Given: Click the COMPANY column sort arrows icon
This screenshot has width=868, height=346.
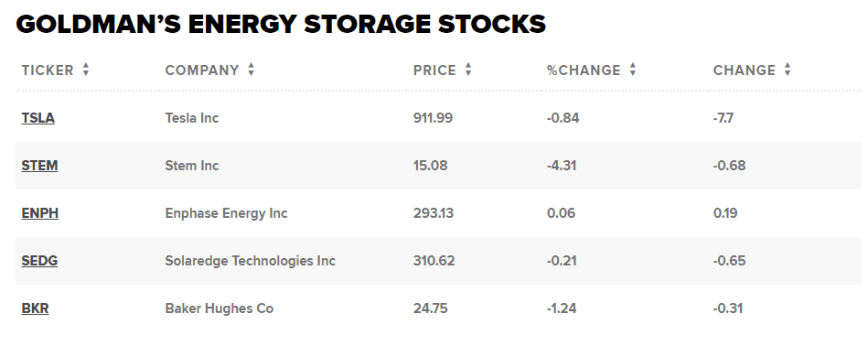Looking at the screenshot, I should [251, 70].
